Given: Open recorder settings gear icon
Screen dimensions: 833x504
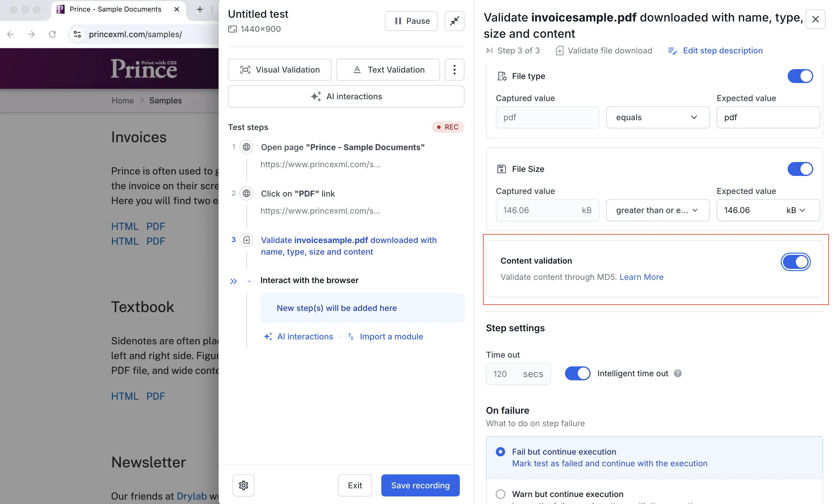Looking at the screenshot, I should [243, 485].
